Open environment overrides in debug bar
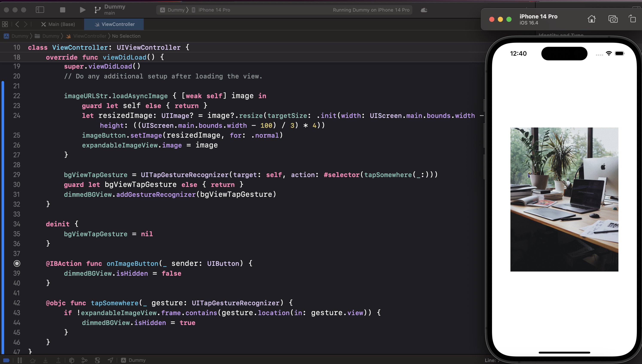The height and width of the screenshot is (364, 642). click(x=97, y=360)
